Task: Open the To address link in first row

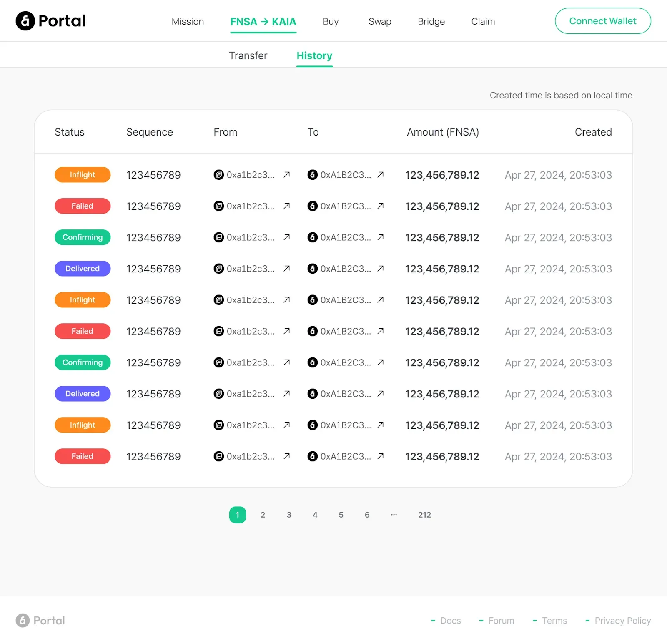Action: coord(380,175)
